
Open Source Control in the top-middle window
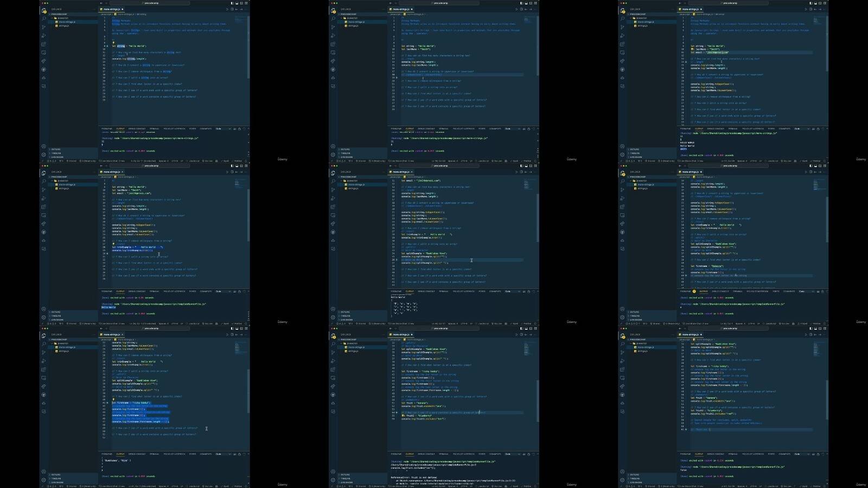tap(333, 28)
